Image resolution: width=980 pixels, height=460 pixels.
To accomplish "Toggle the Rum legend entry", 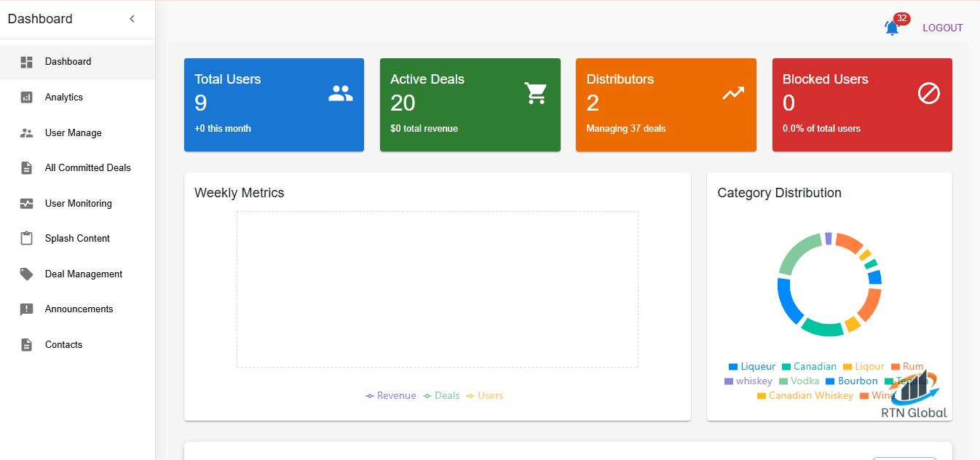I will click(x=907, y=367).
